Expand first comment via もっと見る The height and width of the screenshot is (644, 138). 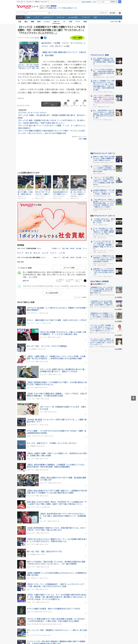pyautogui.click(x=33, y=277)
